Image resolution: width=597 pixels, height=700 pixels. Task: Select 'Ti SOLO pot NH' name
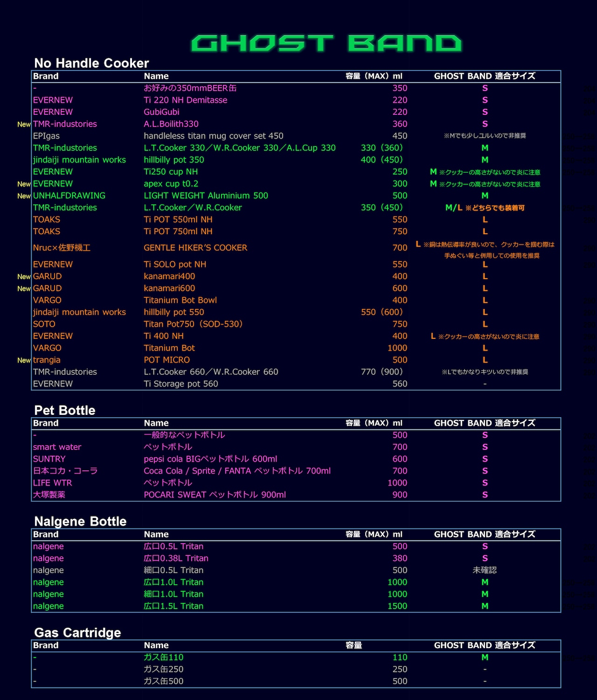coord(175,264)
